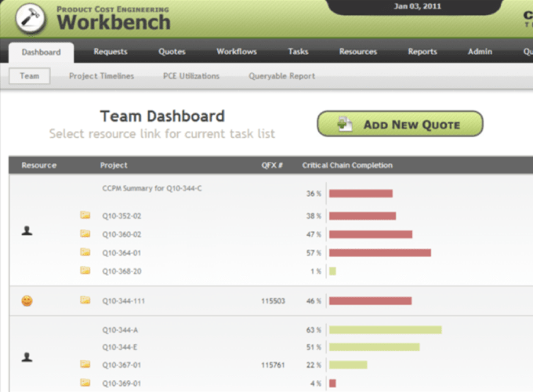The width and height of the screenshot is (533, 392).
Task: Click the Critical Chain Completion column header
Action: point(347,165)
